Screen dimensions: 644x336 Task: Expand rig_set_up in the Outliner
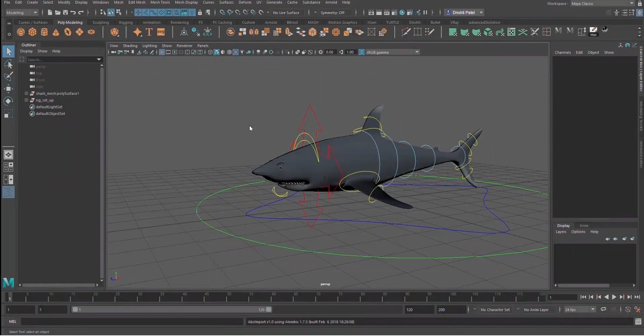pyautogui.click(x=26, y=100)
